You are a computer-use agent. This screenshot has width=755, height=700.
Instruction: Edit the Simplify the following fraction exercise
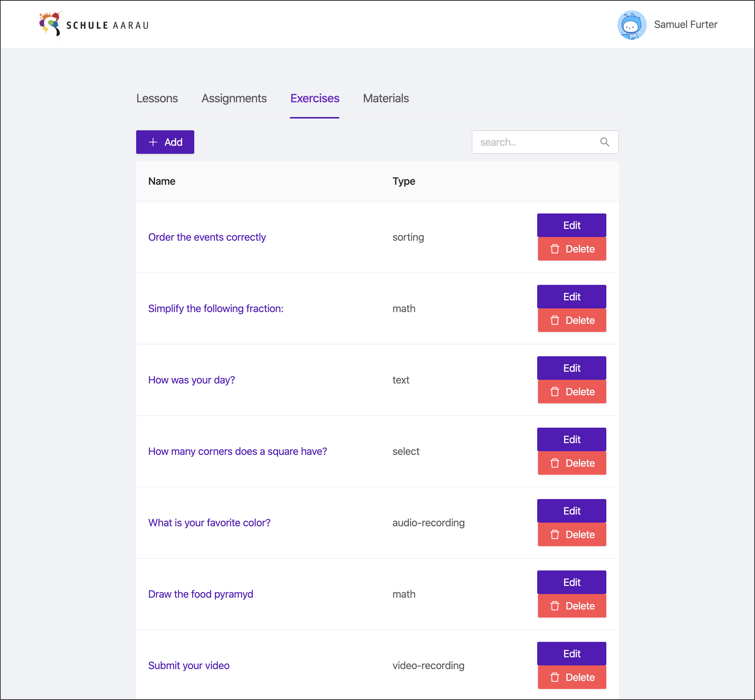pyautogui.click(x=572, y=297)
